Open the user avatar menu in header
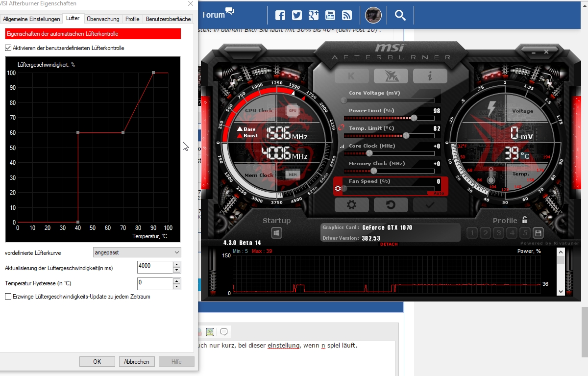Image resolution: width=588 pixels, height=376 pixels. [x=373, y=15]
